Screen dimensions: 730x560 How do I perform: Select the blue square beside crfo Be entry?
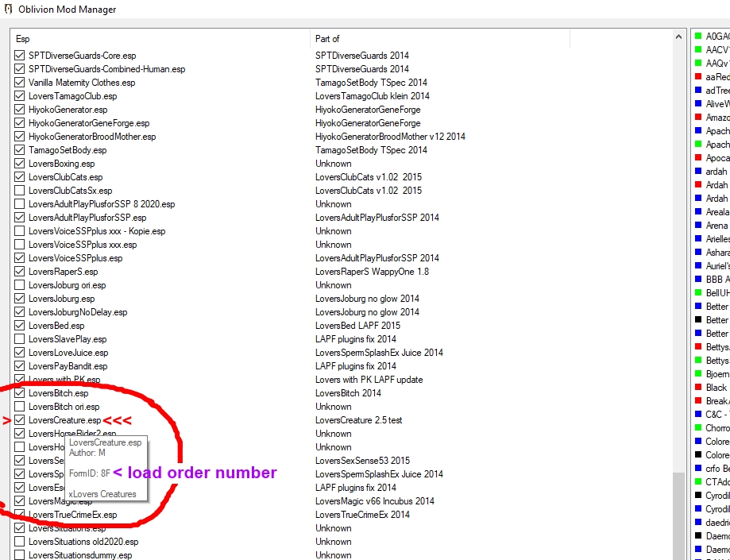point(698,468)
